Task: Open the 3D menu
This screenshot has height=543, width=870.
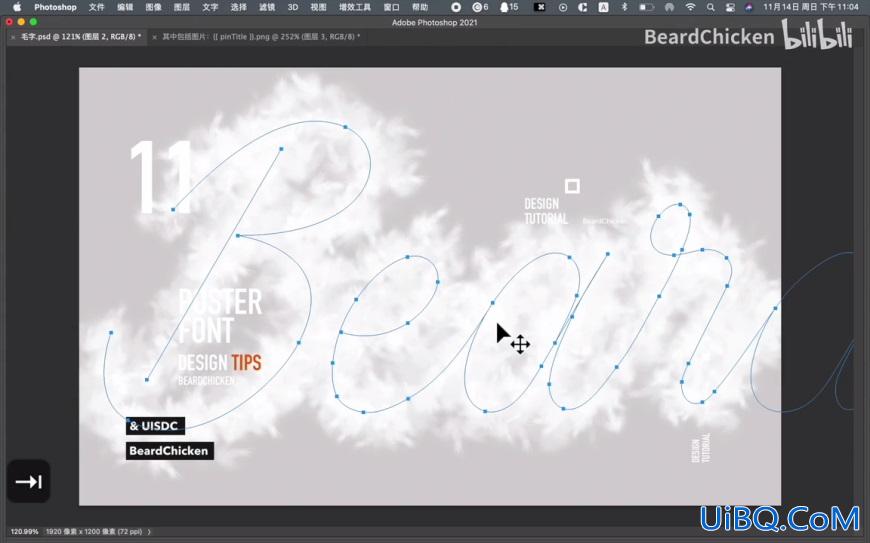Action: point(292,7)
